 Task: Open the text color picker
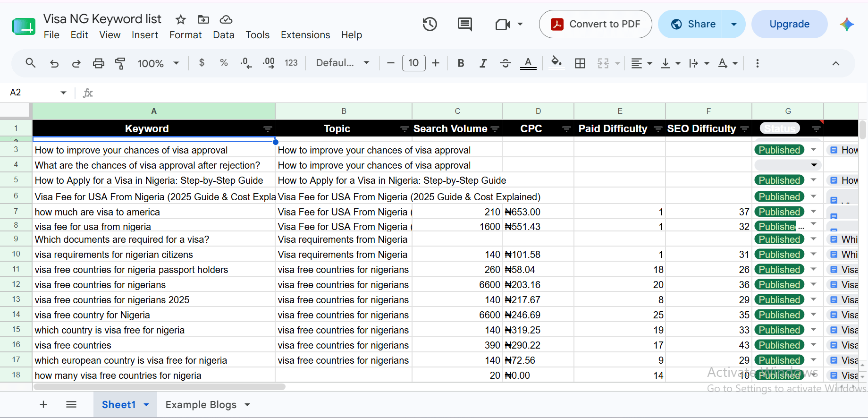click(x=528, y=63)
